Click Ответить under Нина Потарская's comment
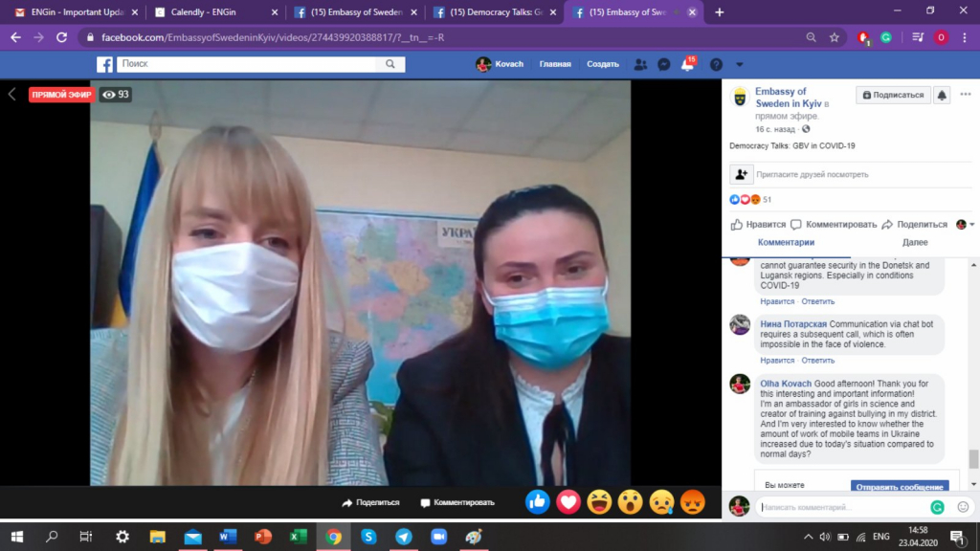The width and height of the screenshot is (980, 551). 818,361
